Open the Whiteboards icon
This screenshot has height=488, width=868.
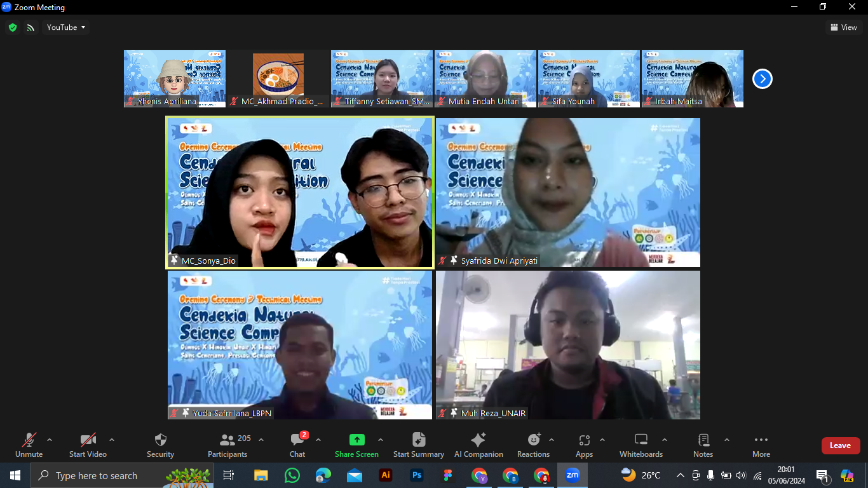coord(641,440)
